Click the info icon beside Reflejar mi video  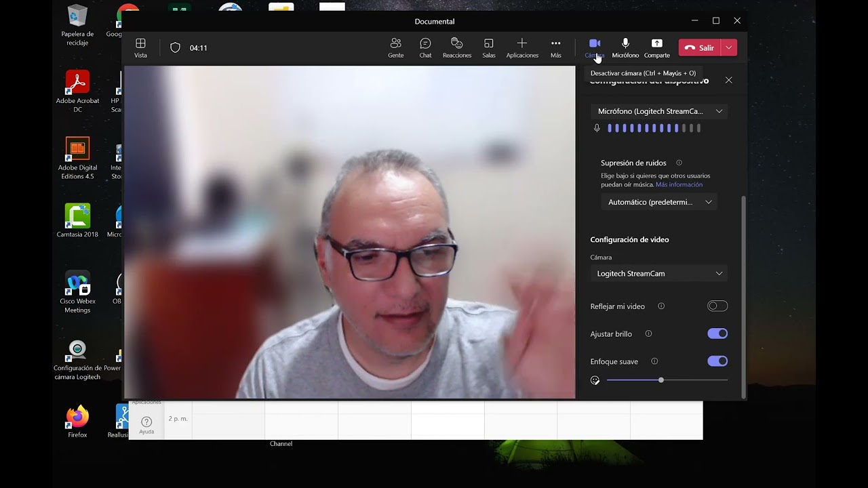point(661,306)
